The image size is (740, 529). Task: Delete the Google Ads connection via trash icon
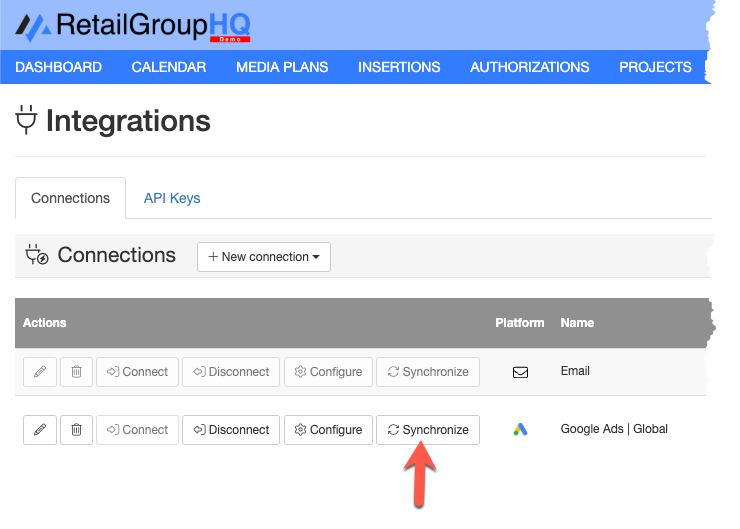(76, 430)
